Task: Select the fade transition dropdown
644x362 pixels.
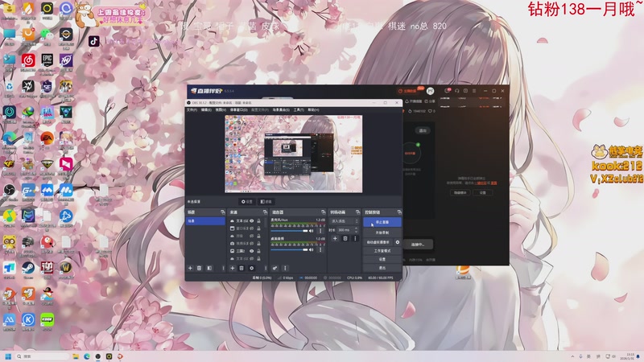Action: click(345, 221)
